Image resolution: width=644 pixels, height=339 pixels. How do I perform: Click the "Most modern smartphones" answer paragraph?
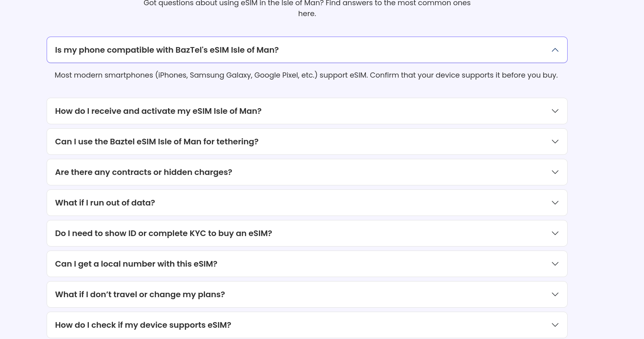[306, 75]
